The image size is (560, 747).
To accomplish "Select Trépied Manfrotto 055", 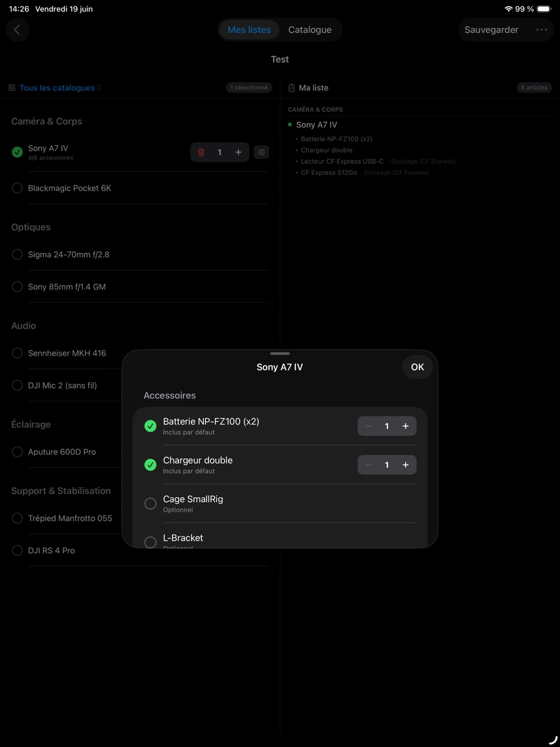I will pyautogui.click(x=17, y=518).
